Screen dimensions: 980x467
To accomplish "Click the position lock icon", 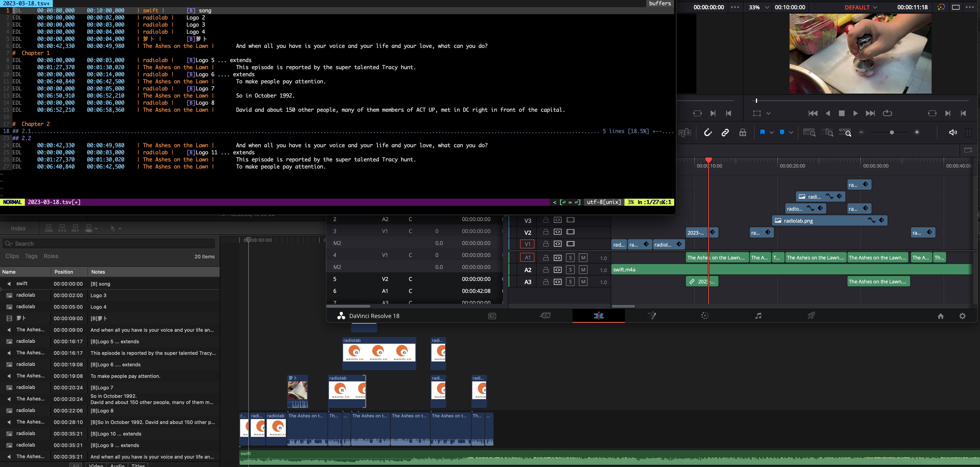I will tap(743, 132).
